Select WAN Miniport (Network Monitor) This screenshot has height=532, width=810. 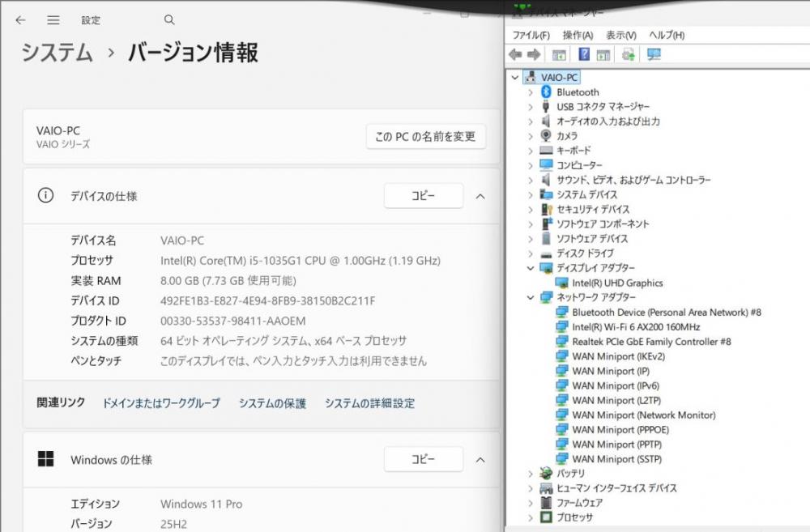[644, 415]
